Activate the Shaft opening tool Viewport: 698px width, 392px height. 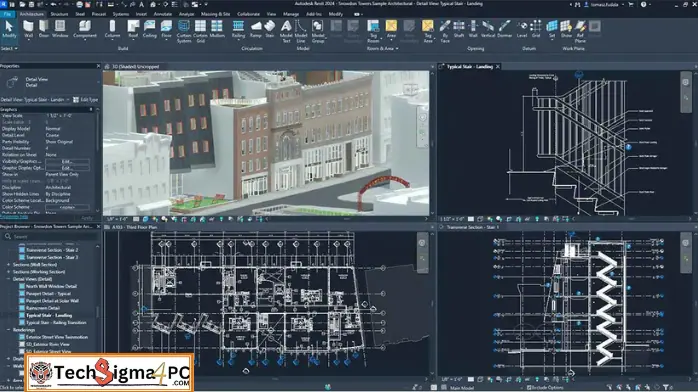point(459,29)
